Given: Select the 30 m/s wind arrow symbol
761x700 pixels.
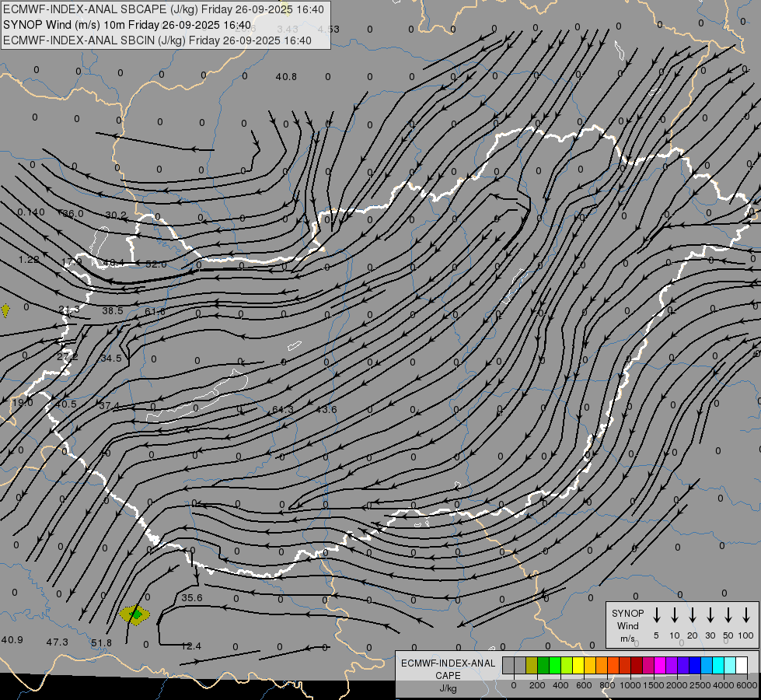Looking at the screenshot, I should [x=710, y=615].
